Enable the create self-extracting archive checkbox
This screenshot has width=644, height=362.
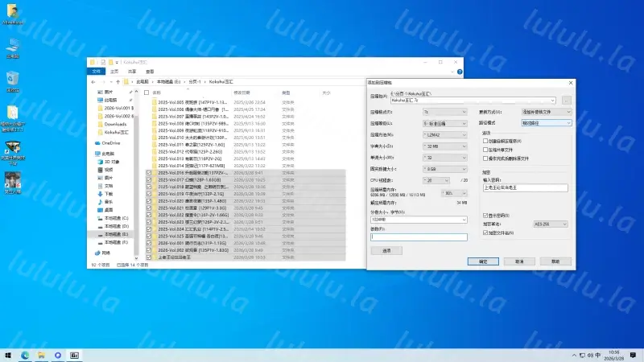(485, 142)
